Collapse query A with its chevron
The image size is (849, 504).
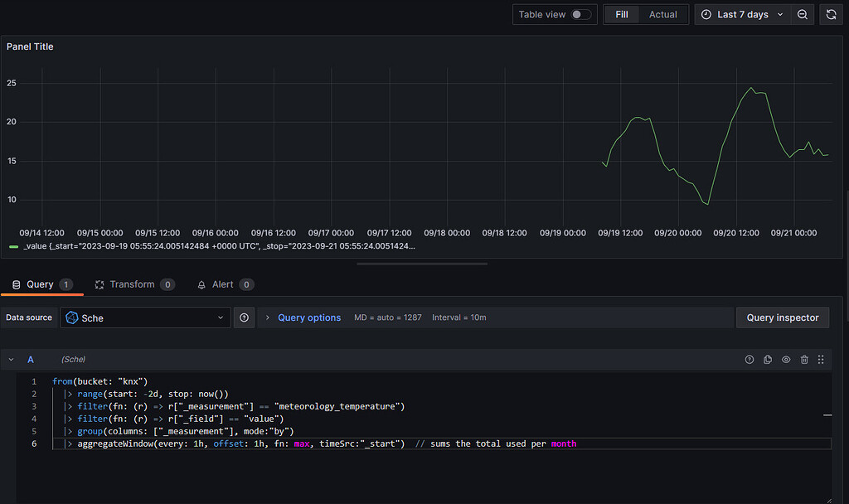[12, 359]
